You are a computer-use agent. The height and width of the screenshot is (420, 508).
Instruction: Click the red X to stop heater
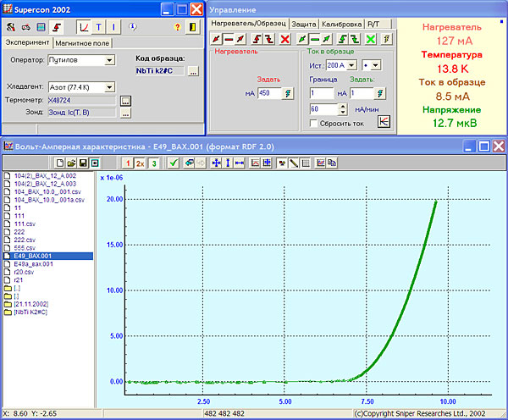point(285,39)
